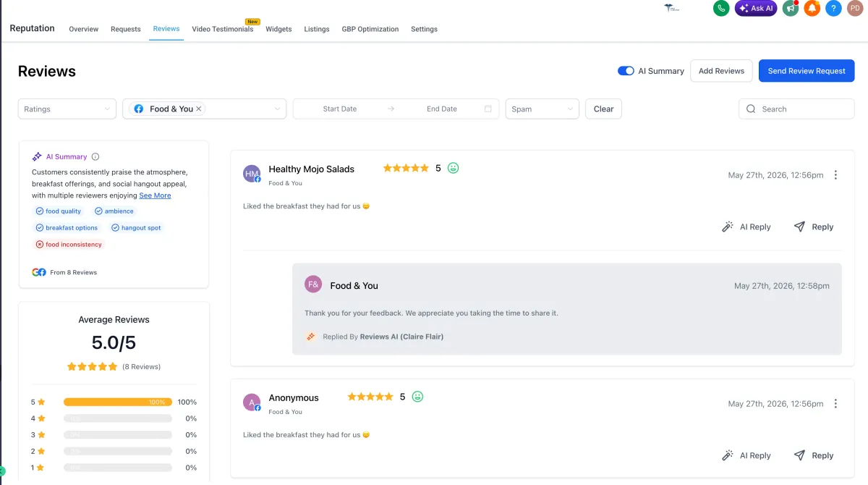
Task: Select the ambience tag
Action: [114, 211]
